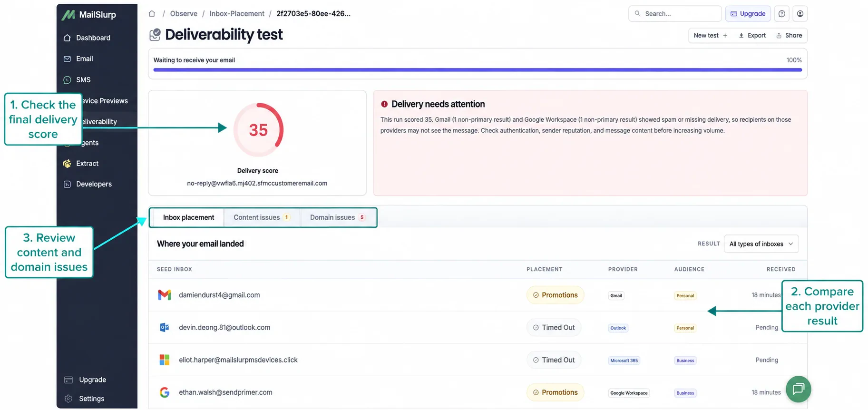
Task: Click seed inbox ethan.walsh@sendprimer.com
Action: (x=225, y=392)
